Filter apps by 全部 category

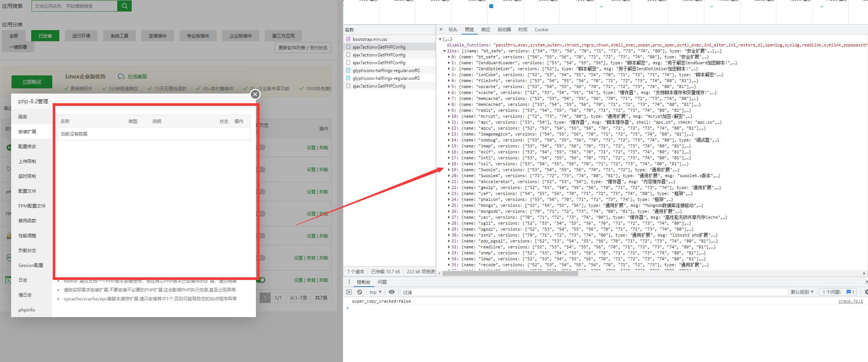(14, 36)
